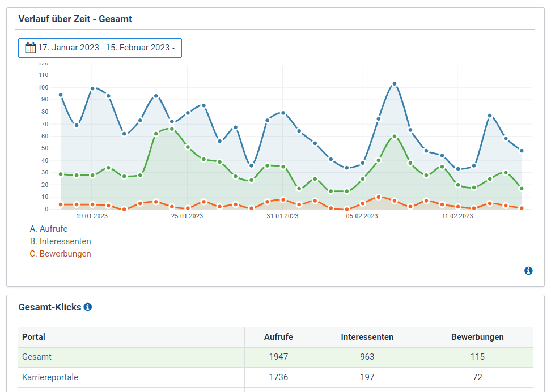Open the date range picker 17. Januar 2023
551x392 pixels.
tap(100, 48)
